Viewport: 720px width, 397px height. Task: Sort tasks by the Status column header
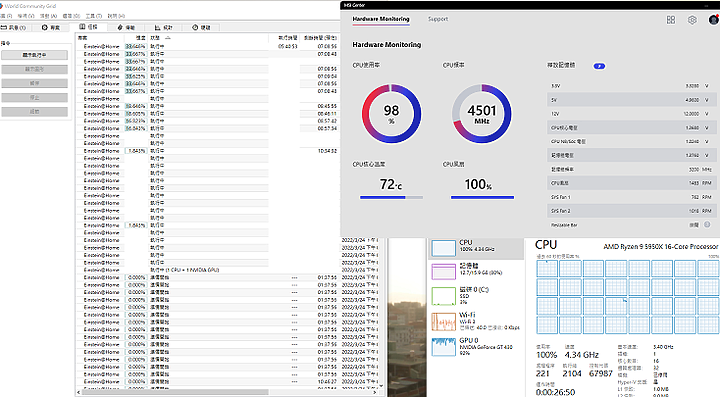(x=208, y=38)
